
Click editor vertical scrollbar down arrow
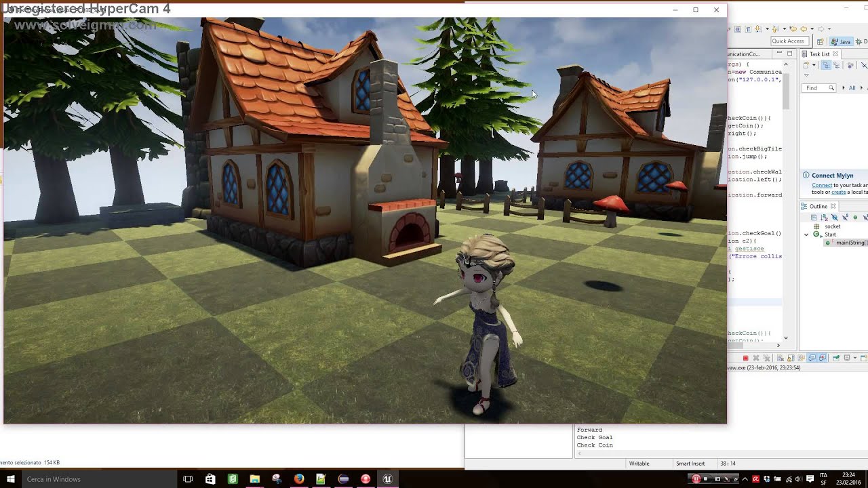[x=786, y=338]
